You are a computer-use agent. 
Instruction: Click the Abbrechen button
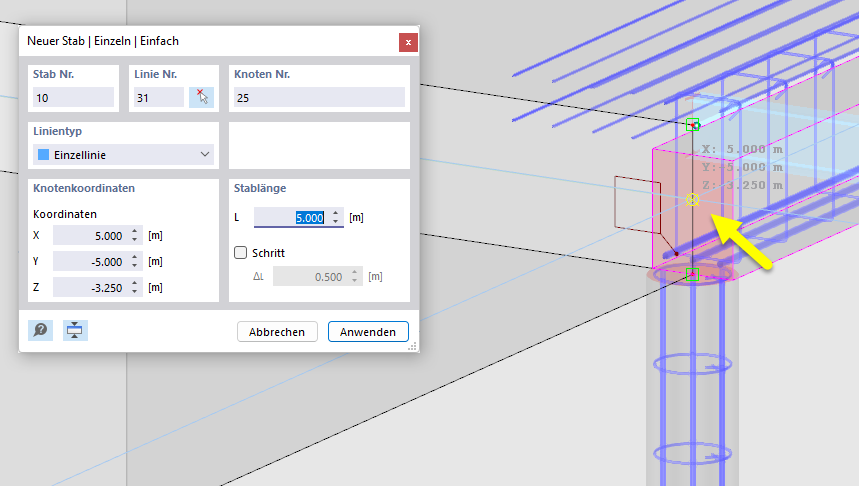click(x=277, y=331)
